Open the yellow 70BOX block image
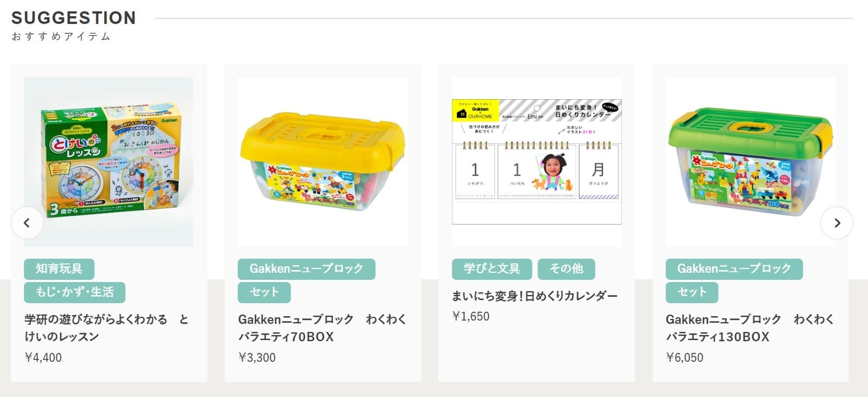Screen dimensions: 868x397 [323, 162]
